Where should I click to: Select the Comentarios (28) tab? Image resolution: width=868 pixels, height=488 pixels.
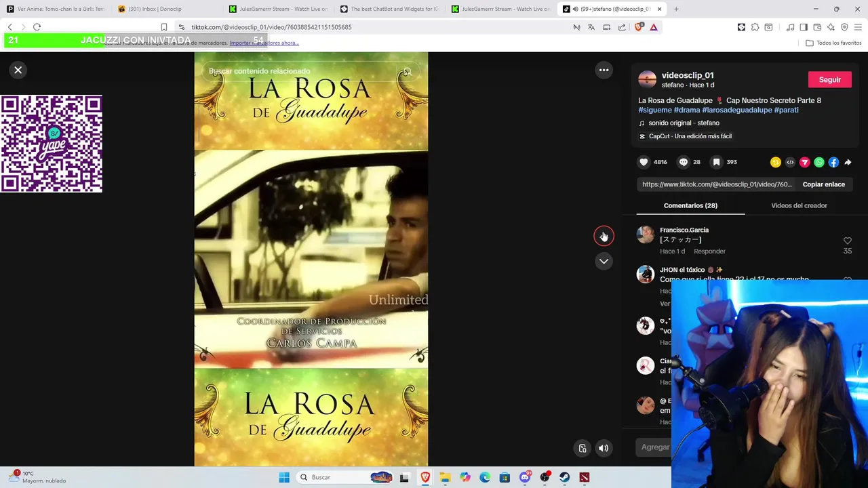click(690, 205)
